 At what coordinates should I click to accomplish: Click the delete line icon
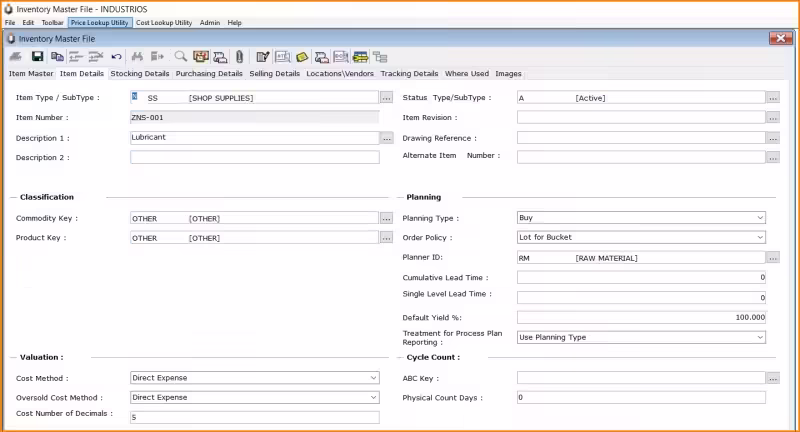pyautogui.click(x=95, y=57)
